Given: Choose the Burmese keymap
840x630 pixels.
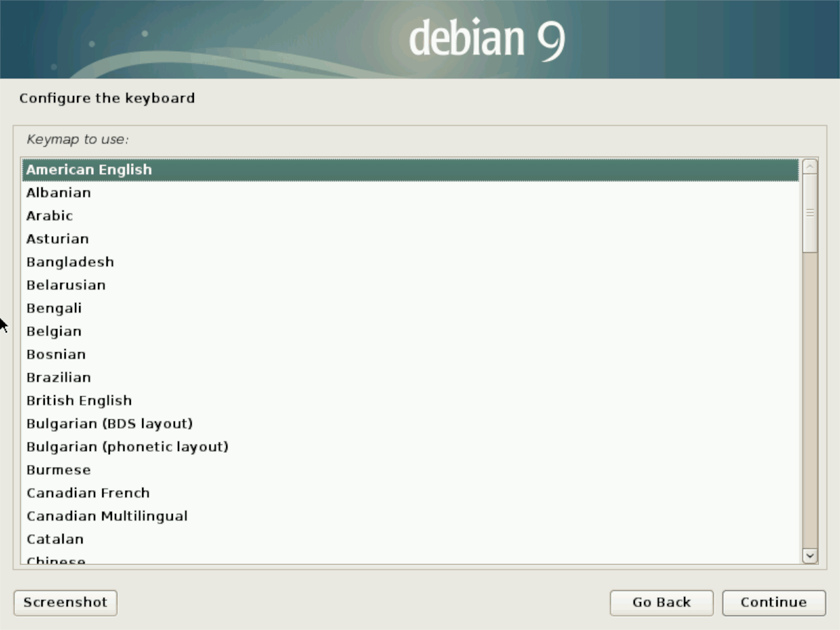Looking at the screenshot, I should click(58, 470).
